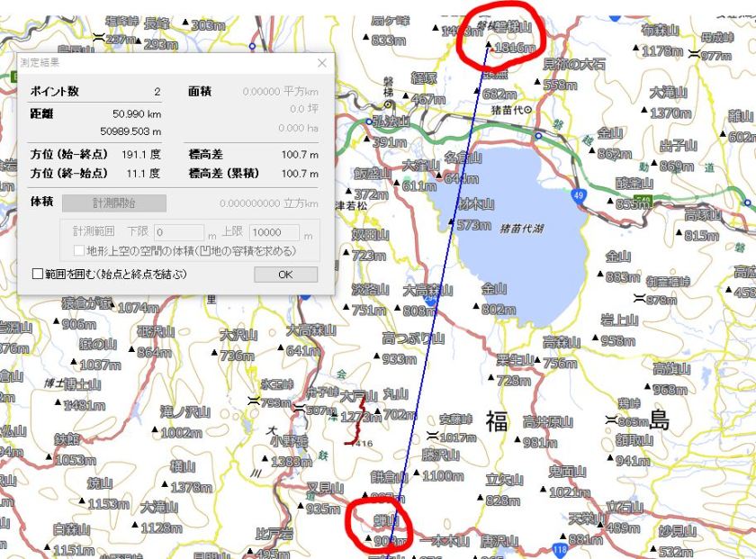The width and height of the screenshot is (756, 559).
Task: Click the 磐梯山 1816m summit triangle marker
Action: pyautogui.click(x=488, y=45)
